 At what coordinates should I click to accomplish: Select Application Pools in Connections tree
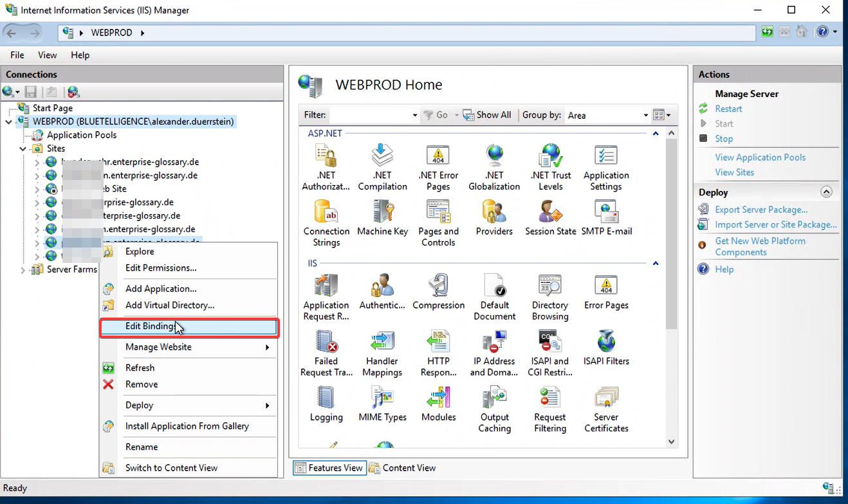click(x=82, y=135)
